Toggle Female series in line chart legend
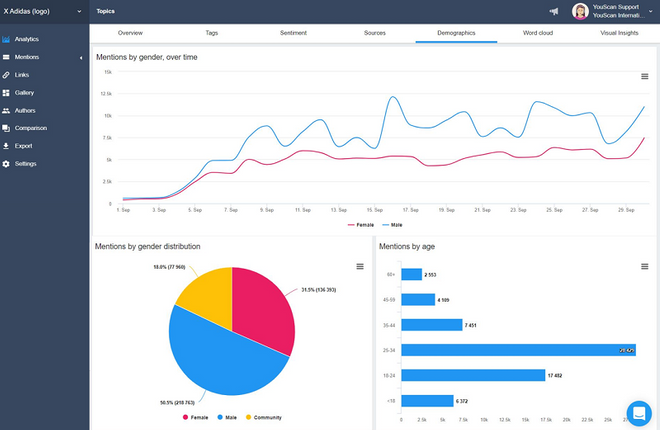Screen dimensions: 660x430 click(x=361, y=225)
